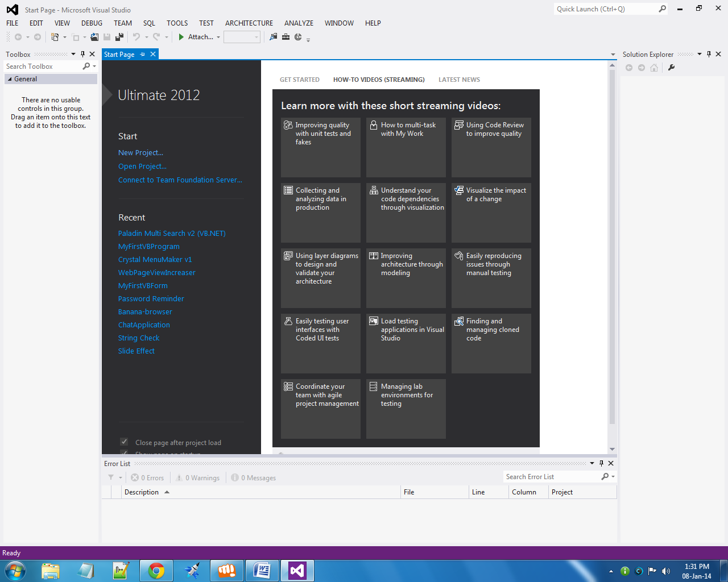The height and width of the screenshot is (582, 728).
Task: Toggle the 0 Errors filter
Action: (x=147, y=477)
